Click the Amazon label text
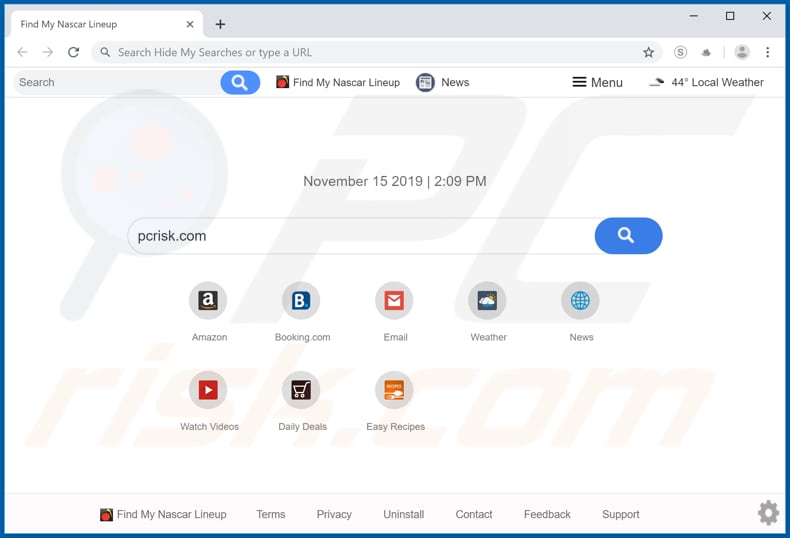Image resolution: width=790 pixels, height=538 pixels. 209,337
